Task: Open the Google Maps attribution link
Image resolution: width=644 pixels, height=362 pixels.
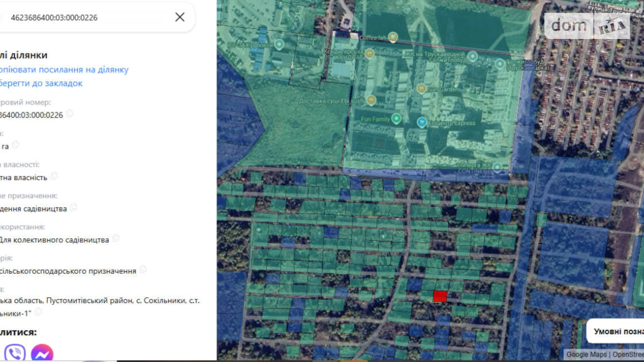Action: coord(586,354)
